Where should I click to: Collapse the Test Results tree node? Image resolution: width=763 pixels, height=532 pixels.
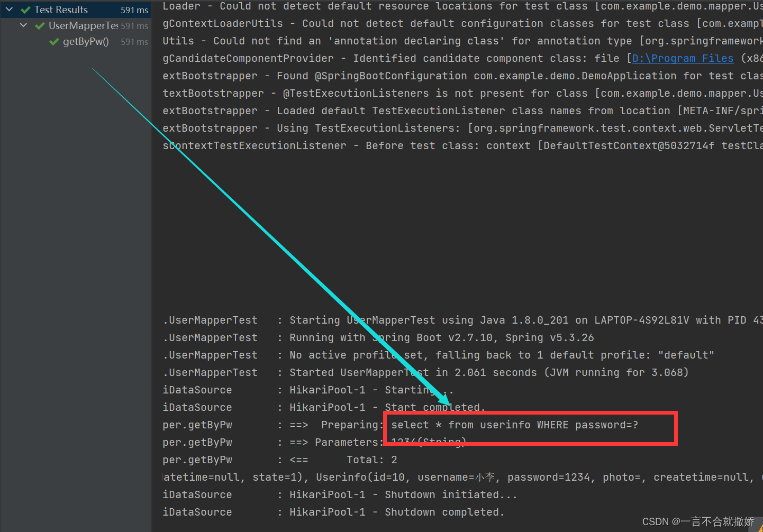8,9
